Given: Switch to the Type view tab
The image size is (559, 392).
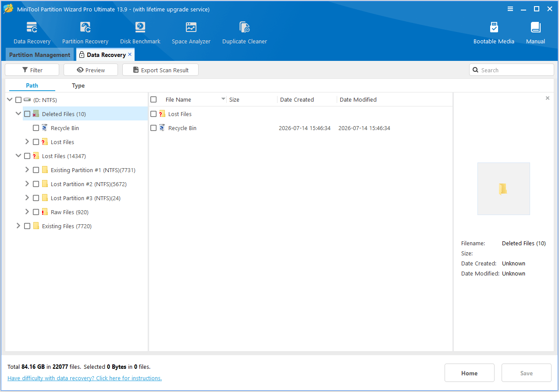Looking at the screenshot, I should (x=78, y=85).
